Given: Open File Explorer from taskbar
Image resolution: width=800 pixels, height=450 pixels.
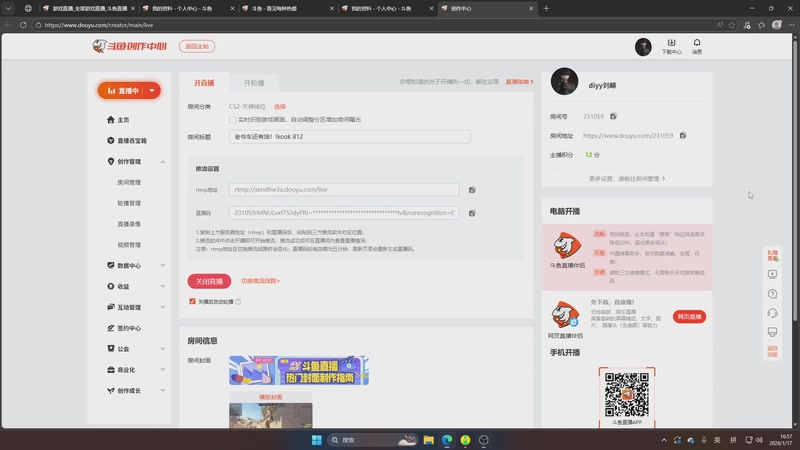Looking at the screenshot, I should (x=429, y=440).
